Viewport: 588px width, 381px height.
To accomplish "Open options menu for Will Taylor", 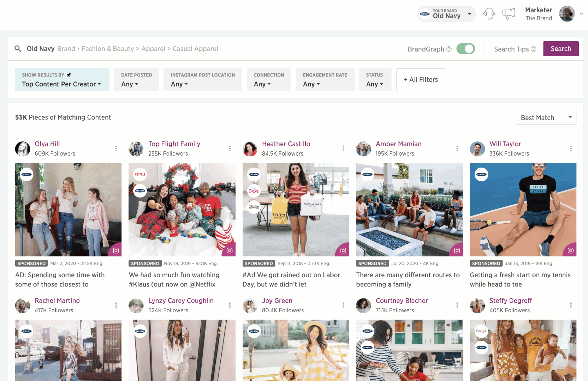I will 571,149.
